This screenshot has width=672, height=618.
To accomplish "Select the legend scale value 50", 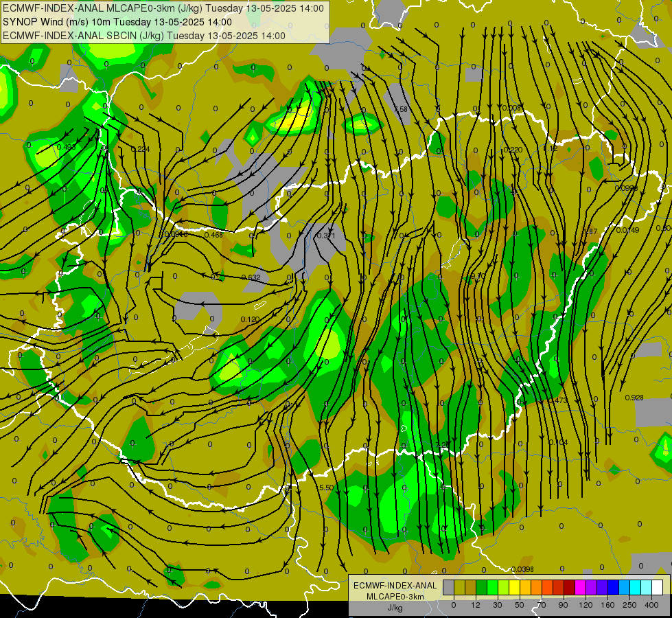I will point(519,605).
